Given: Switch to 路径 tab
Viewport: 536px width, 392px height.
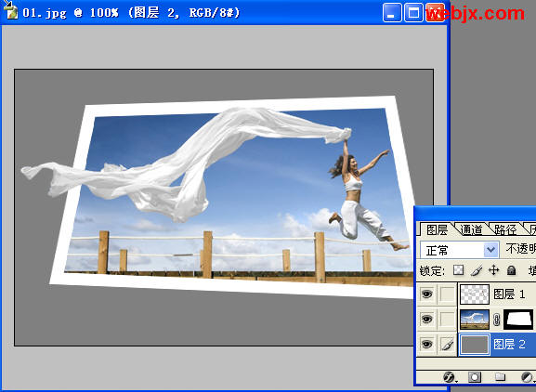Looking at the screenshot, I should 505,229.
